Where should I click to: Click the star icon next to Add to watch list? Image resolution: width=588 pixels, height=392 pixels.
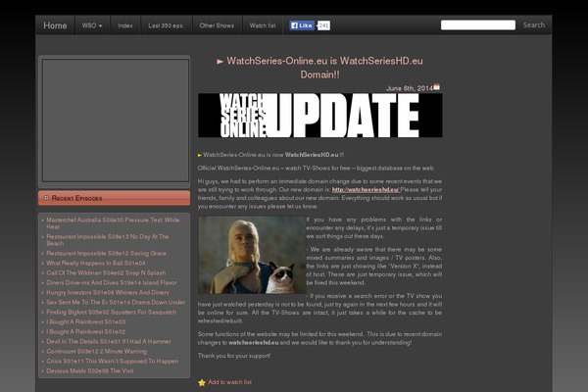point(202,382)
